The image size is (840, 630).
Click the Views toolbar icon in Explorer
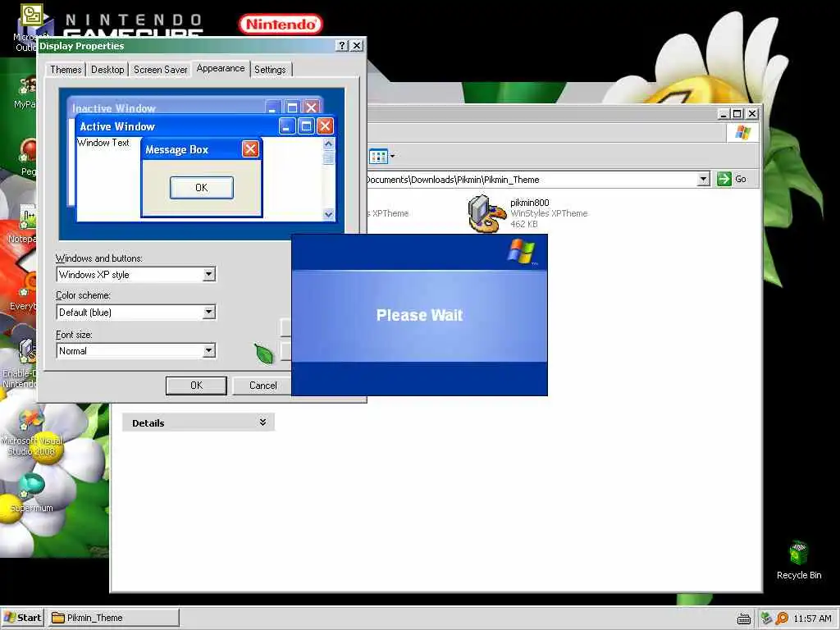click(x=378, y=157)
